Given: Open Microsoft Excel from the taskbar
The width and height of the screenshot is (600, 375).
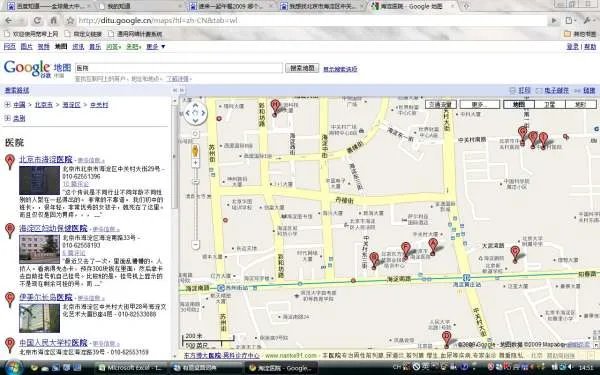Looking at the screenshot, I should pyautogui.click(x=129, y=368).
